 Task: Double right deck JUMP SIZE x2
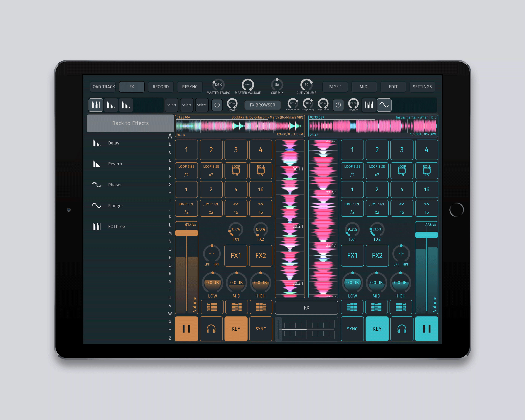[x=377, y=208]
